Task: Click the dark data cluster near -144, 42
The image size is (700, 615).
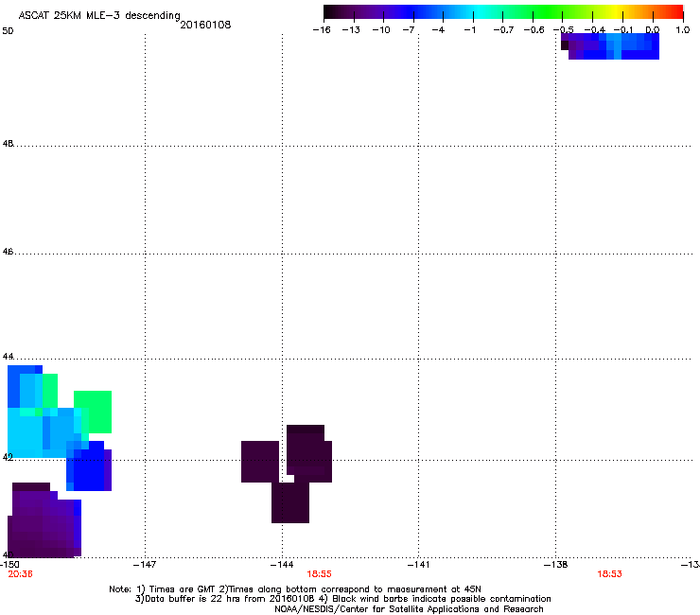Action: 287,473
